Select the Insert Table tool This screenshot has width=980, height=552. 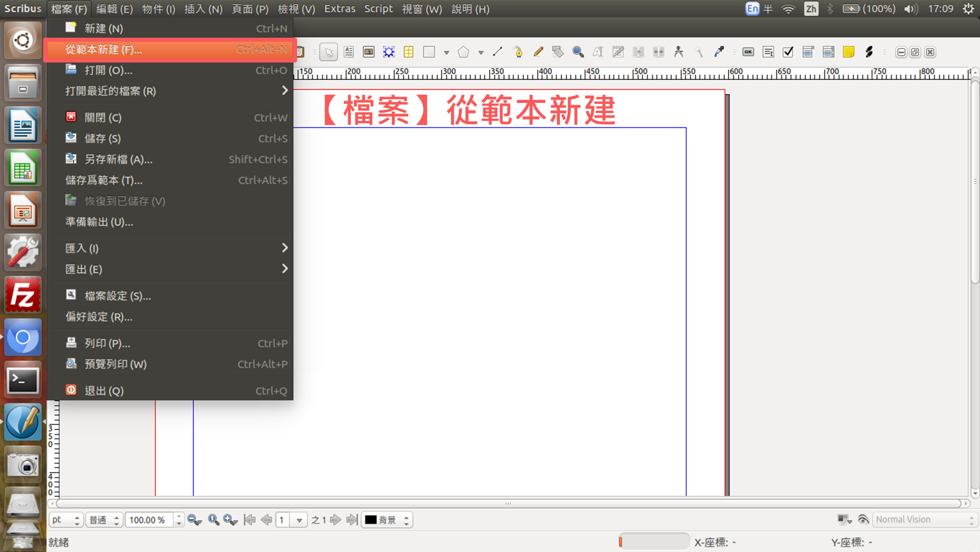(408, 52)
